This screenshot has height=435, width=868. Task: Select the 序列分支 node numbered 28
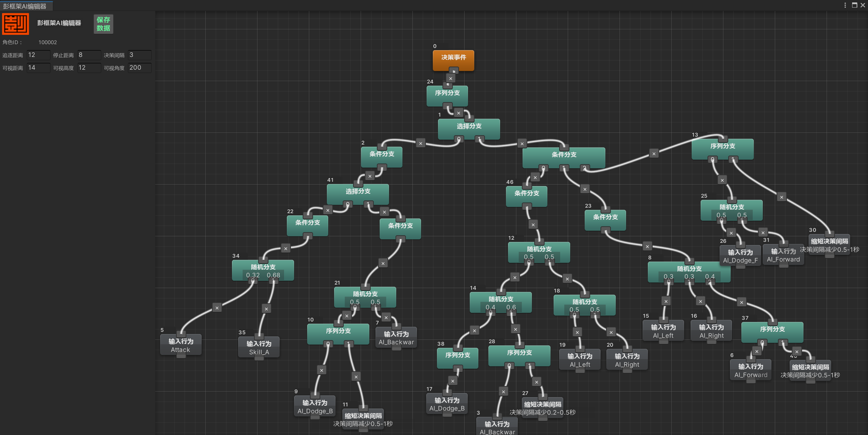coord(519,356)
